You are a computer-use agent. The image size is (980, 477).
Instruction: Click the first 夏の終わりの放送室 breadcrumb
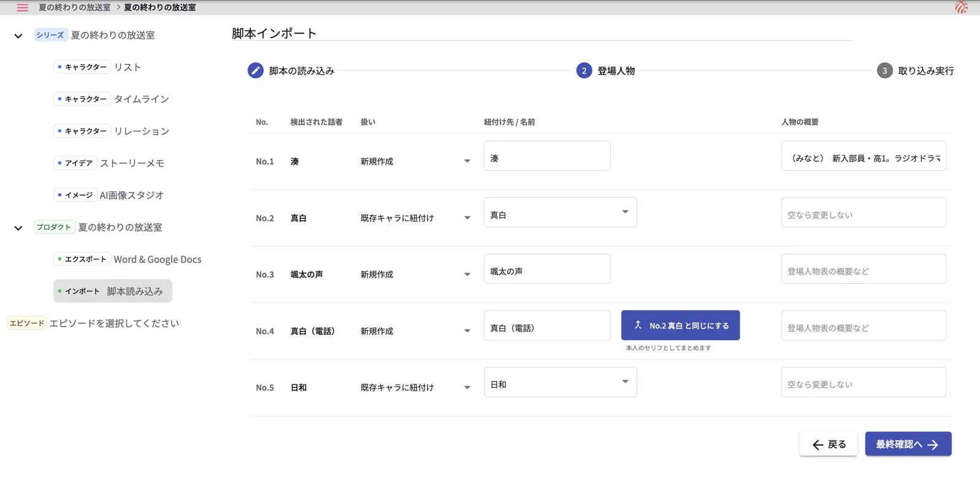click(75, 7)
